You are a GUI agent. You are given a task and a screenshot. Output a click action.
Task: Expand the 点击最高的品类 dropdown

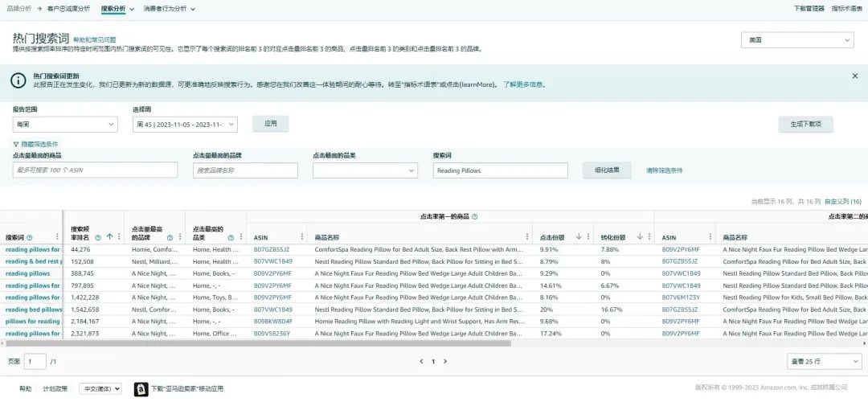(x=365, y=170)
